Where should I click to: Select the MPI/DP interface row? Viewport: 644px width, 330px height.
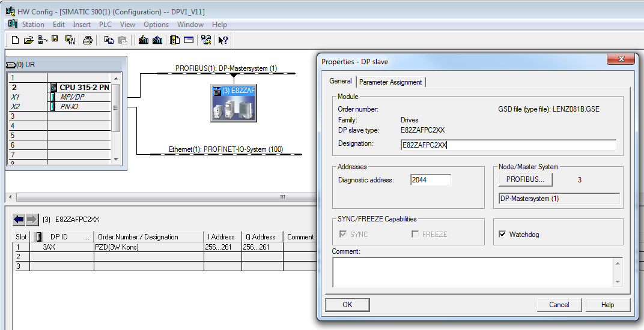pos(59,97)
